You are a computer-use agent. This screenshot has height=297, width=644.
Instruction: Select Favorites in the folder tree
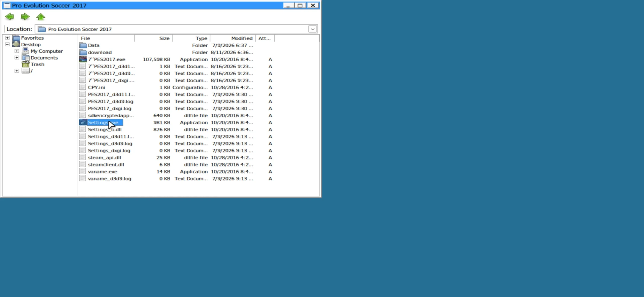point(32,38)
